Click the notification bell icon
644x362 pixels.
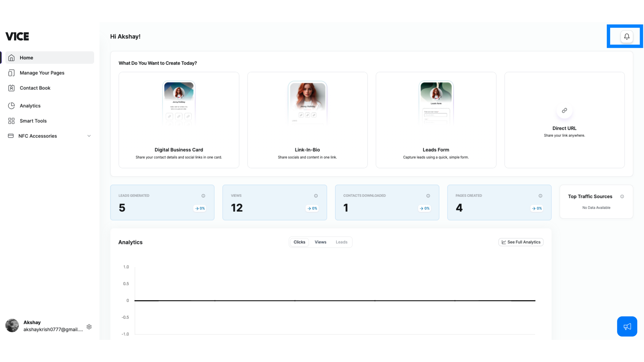pos(627,37)
